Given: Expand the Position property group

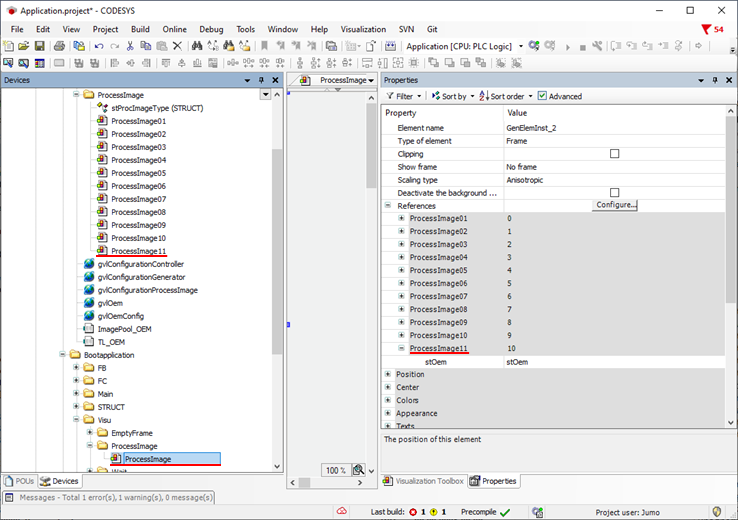Looking at the screenshot, I should (x=388, y=374).
